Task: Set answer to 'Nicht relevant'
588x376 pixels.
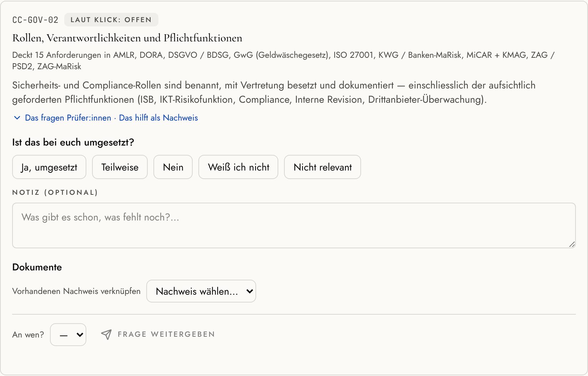Action: pos(323,167)
